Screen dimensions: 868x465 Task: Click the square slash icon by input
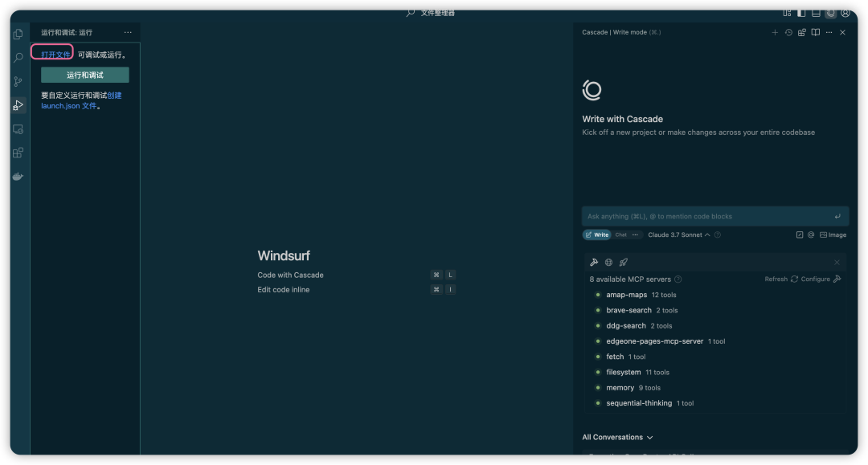click(800, 235)
